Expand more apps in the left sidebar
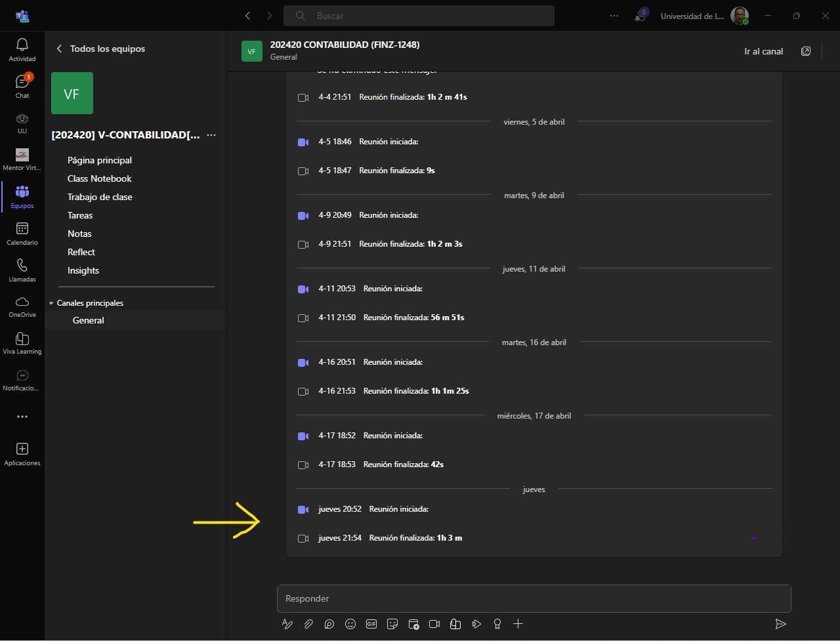This screenshot has width=840, height=641. click(x=22, y=417)
